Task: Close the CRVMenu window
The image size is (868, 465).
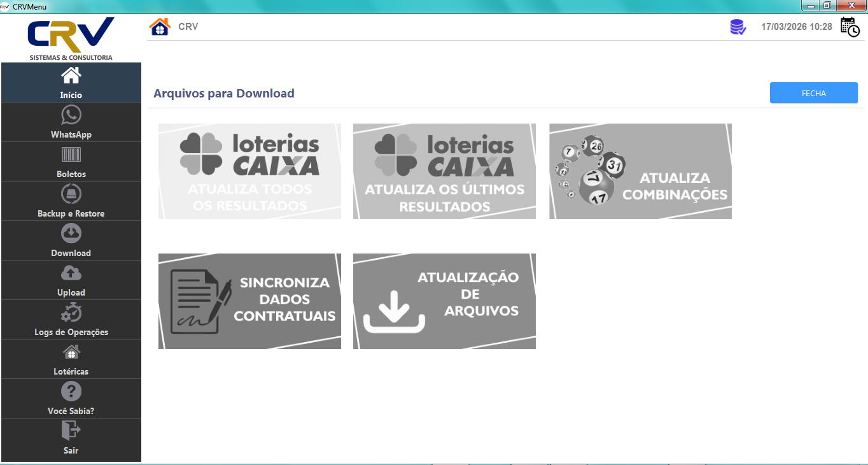Action: pyautogui.click(x=851, y=6)
